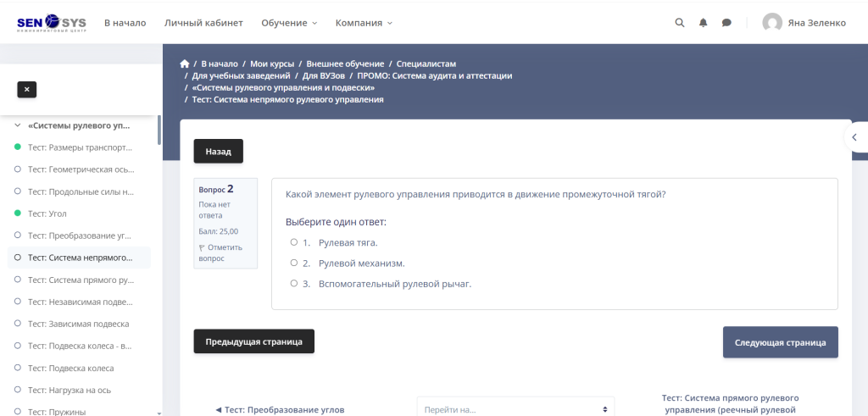Viewport: 868px width, 416px height.
Task: Open Тест: Система прямого ру... in sidebar
Action: (81, 280)
